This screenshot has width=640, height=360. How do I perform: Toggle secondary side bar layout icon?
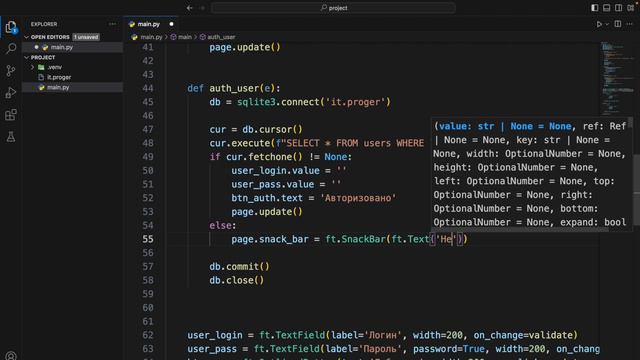(x=619, y=8)
